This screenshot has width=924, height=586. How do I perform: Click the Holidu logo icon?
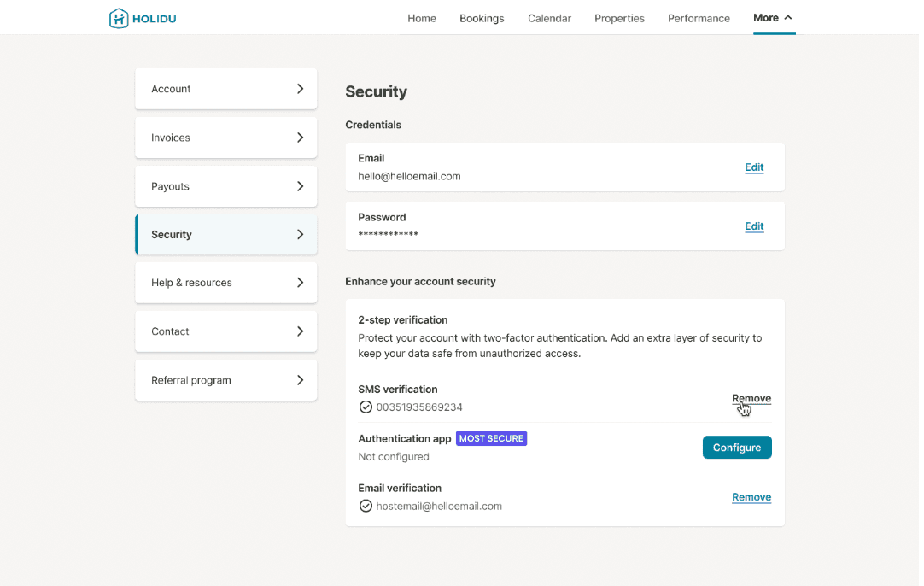coord(119,18)
